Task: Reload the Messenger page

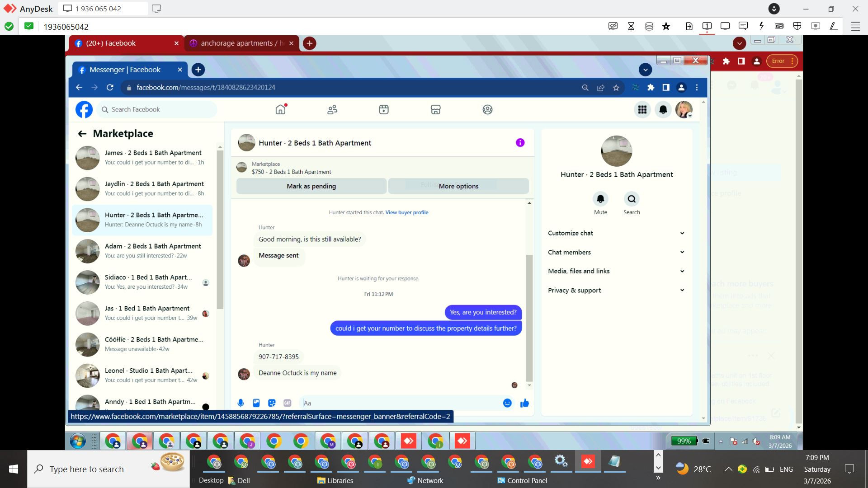Action: pyautogui.click(x=110, y=88)
